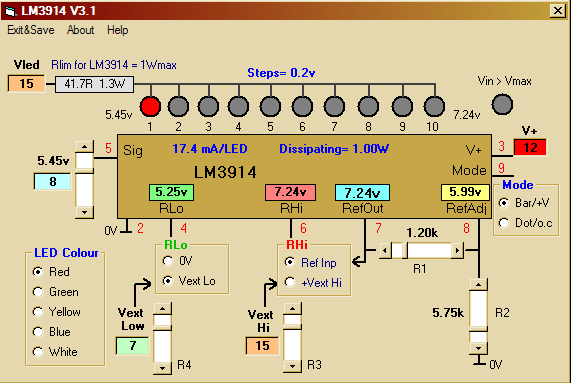Click the Sig scrollbar up arrow
The image size is (571, 383).
(84, 147)
